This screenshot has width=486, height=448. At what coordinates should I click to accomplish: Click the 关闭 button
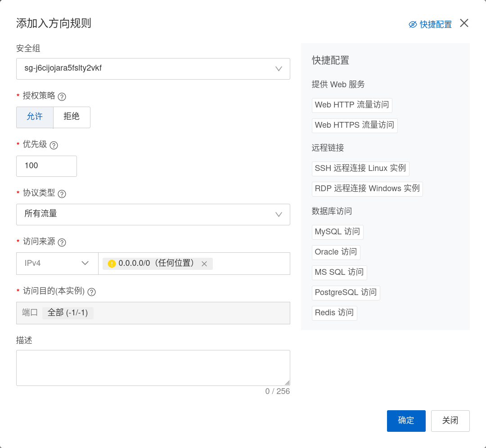450,421
